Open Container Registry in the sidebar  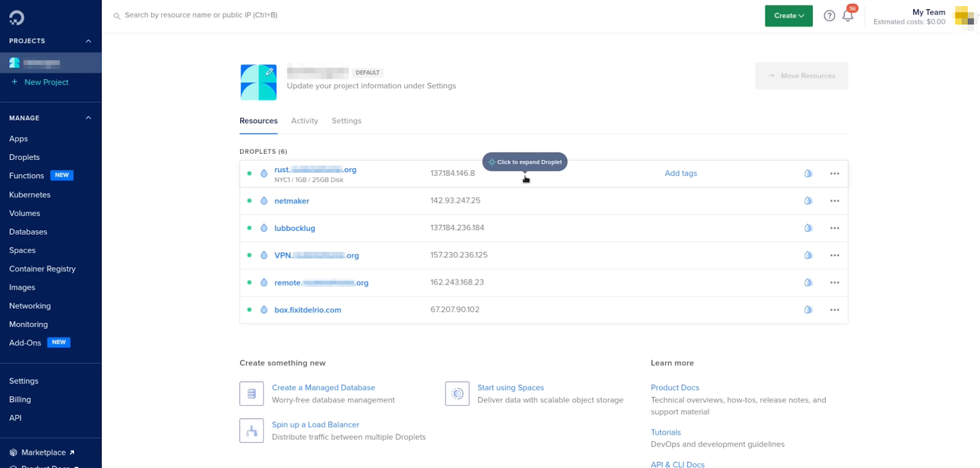click(42, 269)
